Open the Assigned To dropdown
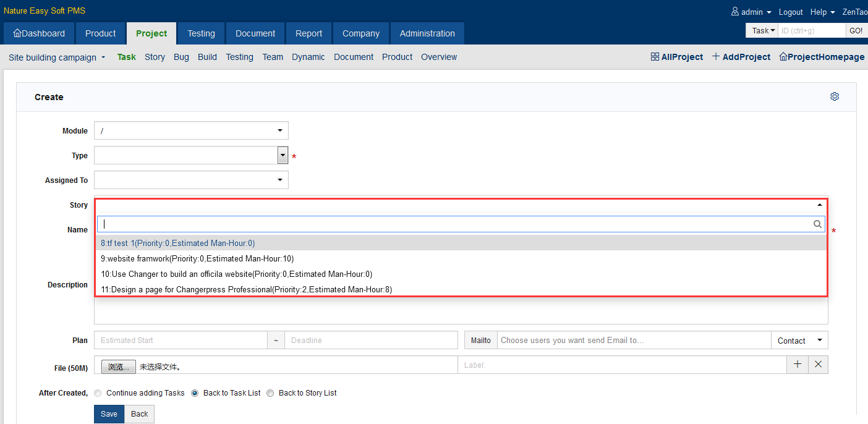This screenshot has height=424, width=868. coord(191,180)
